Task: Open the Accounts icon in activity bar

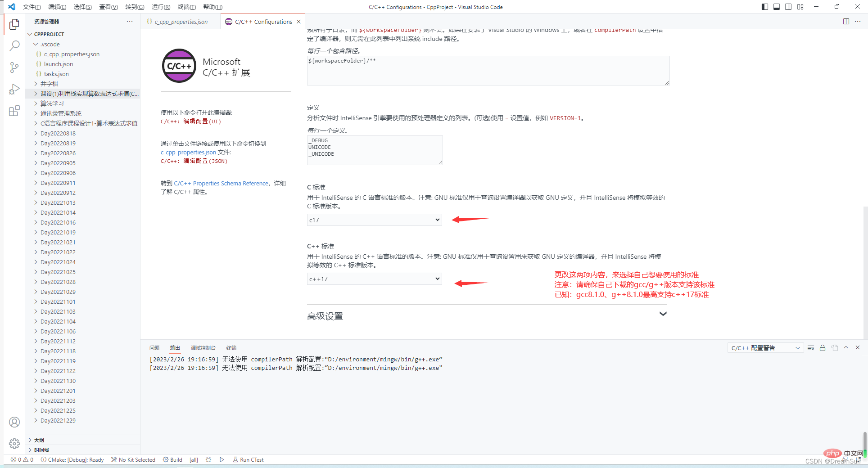Action: pyautogui.click(x=14, y=422)
